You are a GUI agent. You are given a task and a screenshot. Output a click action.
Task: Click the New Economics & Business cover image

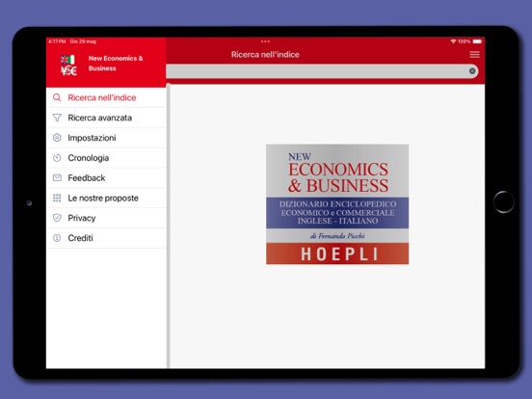point(337,204)
